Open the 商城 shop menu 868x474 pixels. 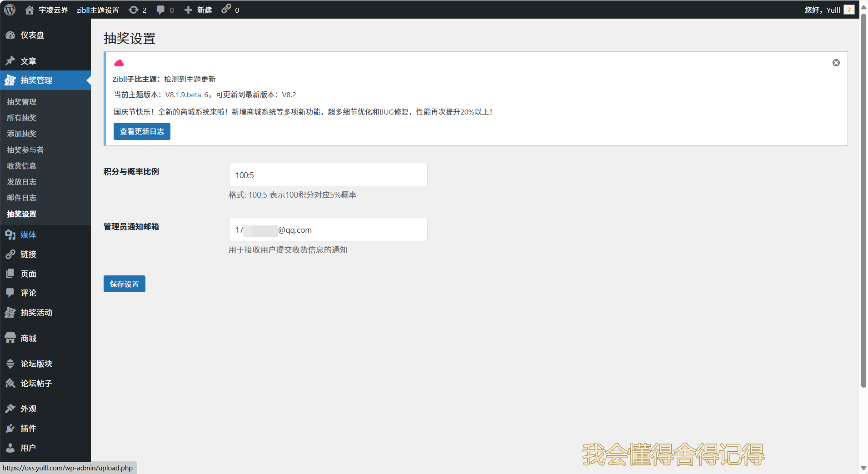(28, 338)
